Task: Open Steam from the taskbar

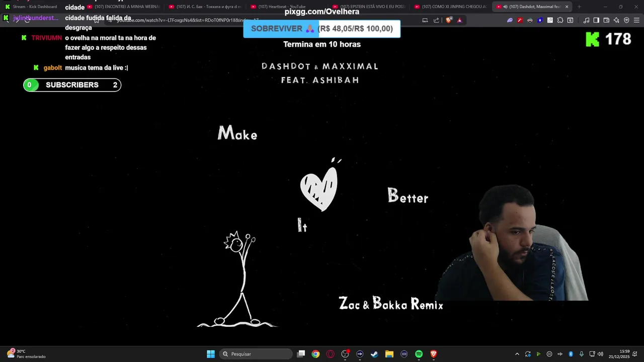Action: point(374,354)
